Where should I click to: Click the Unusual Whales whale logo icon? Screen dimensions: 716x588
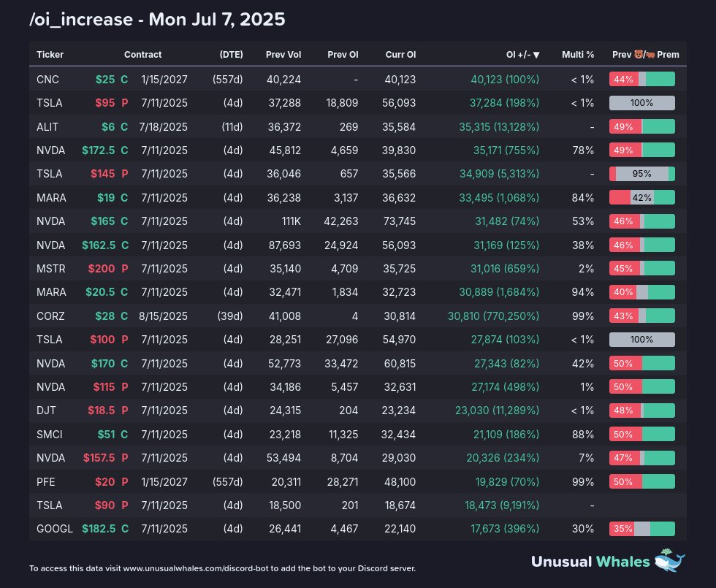[669, 560]
